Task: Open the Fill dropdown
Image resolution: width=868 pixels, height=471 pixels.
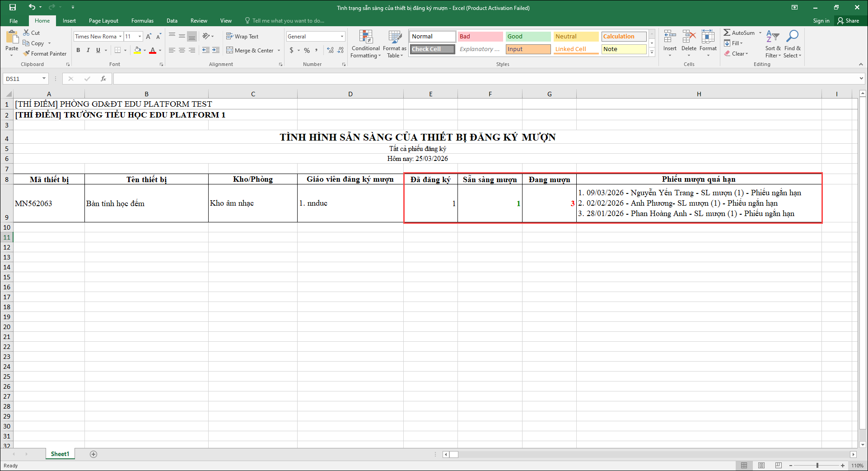Action: tap(733, 43)
